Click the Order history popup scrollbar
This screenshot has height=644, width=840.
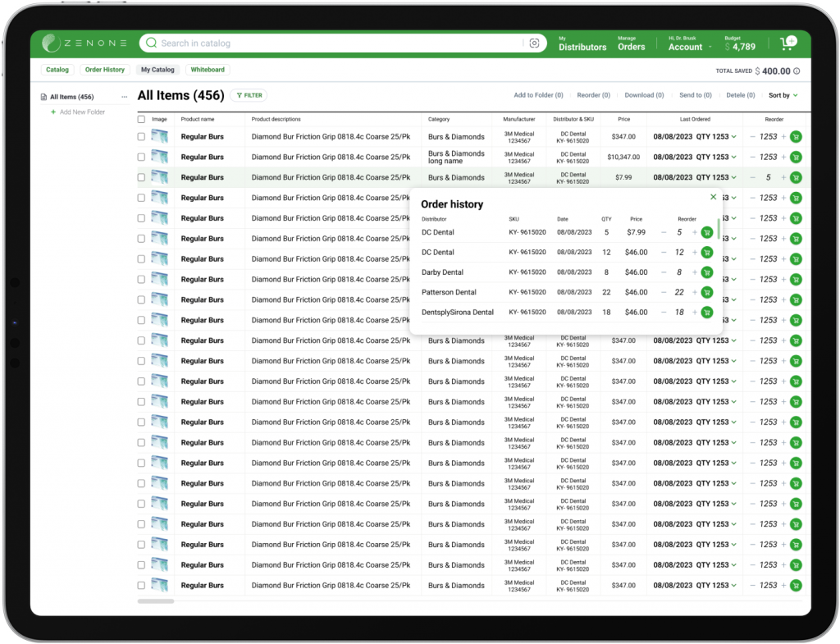[x=719, y=228]
